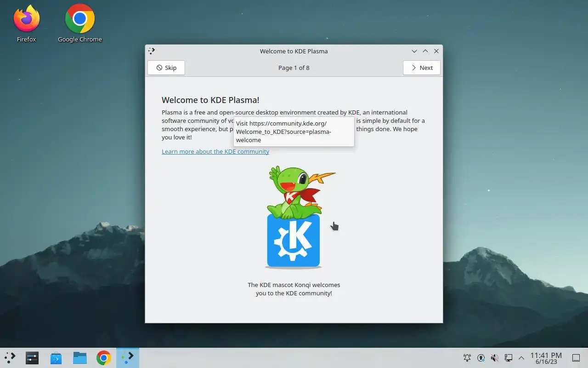
Task: Click the window menu icon in title bar
Action: (152, 51)
